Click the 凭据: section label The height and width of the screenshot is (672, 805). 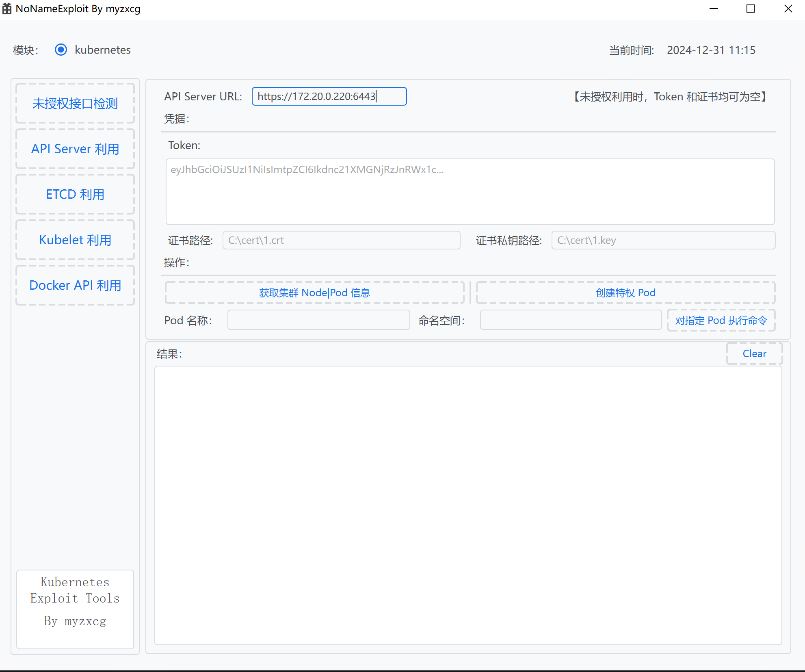pyautogui.click(x=177, y=119)
